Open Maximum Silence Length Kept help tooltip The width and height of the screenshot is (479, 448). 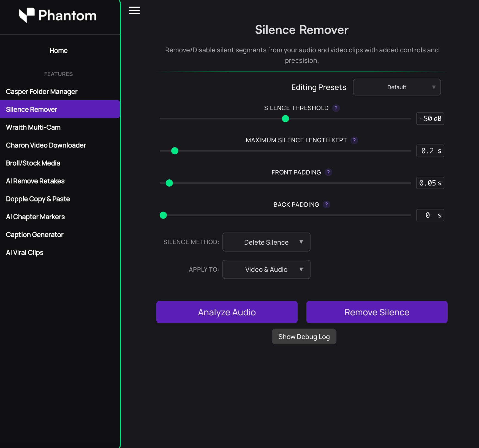[x=354, y=140]
